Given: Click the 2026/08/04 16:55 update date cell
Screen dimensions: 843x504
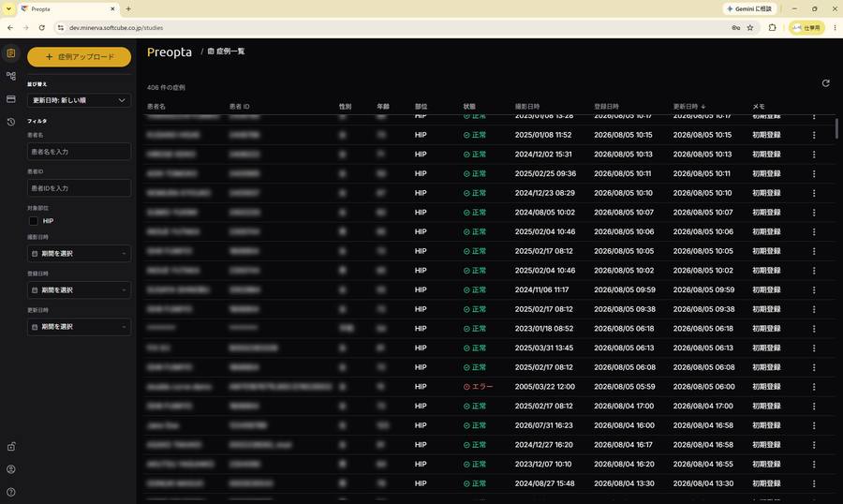Looking at the screenshot, I should coord(703,465).
